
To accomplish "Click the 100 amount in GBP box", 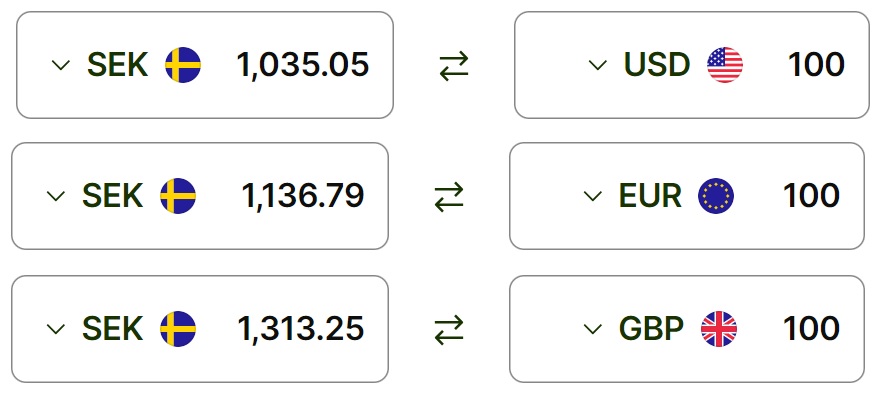I will click(x=811, y=328).
